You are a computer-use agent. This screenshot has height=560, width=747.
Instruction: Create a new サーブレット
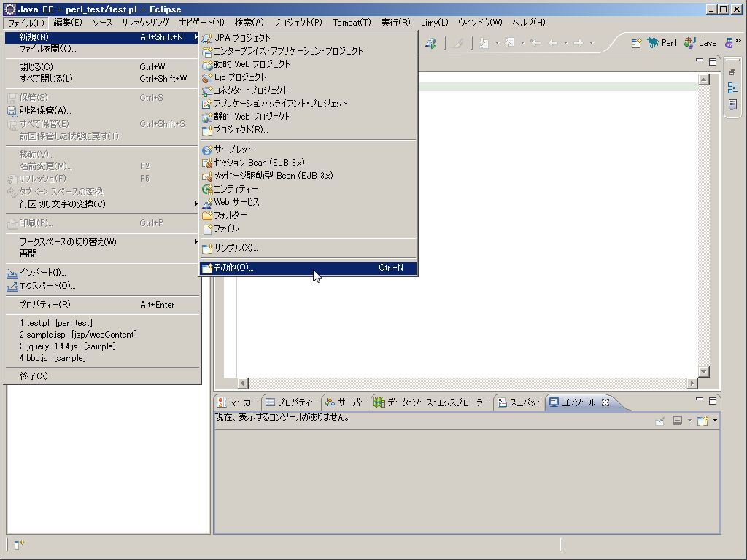(x=309, y=149)
